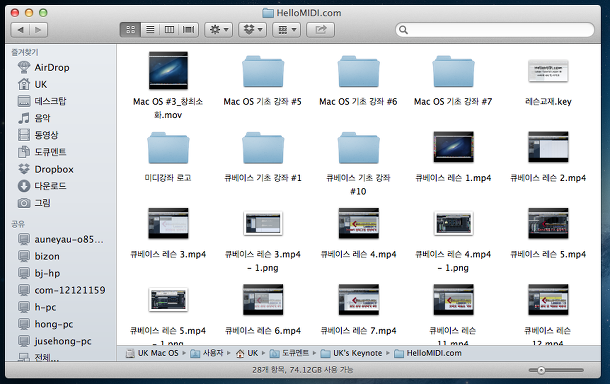The image size is (610, 384).
Task: Click the green zoom window button
Action: click(43, 13)
